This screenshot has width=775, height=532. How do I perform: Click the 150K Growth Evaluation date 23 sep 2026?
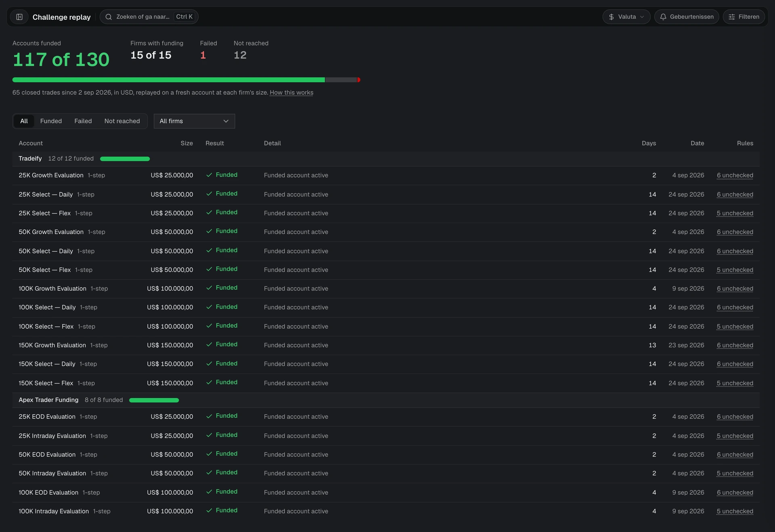click(x=686, y=345)
